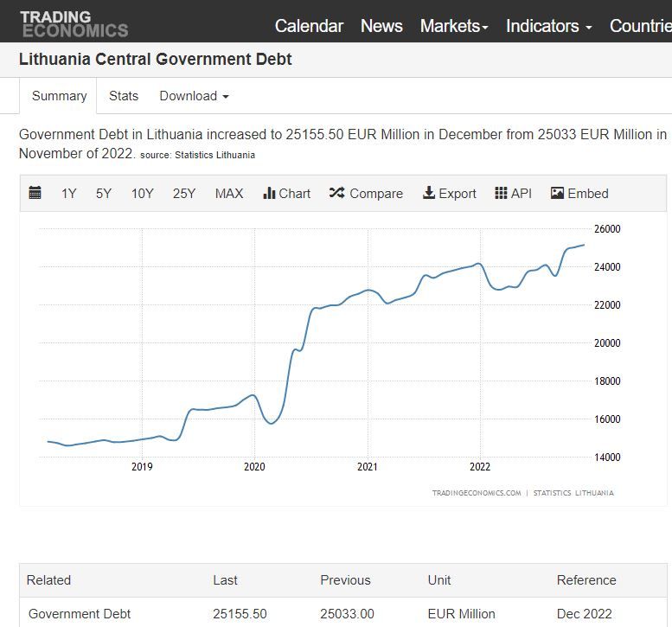The width and height of the screenshot is (672, 627).
Task: Select the 1Y time range
Action: (x=69, y=193)
